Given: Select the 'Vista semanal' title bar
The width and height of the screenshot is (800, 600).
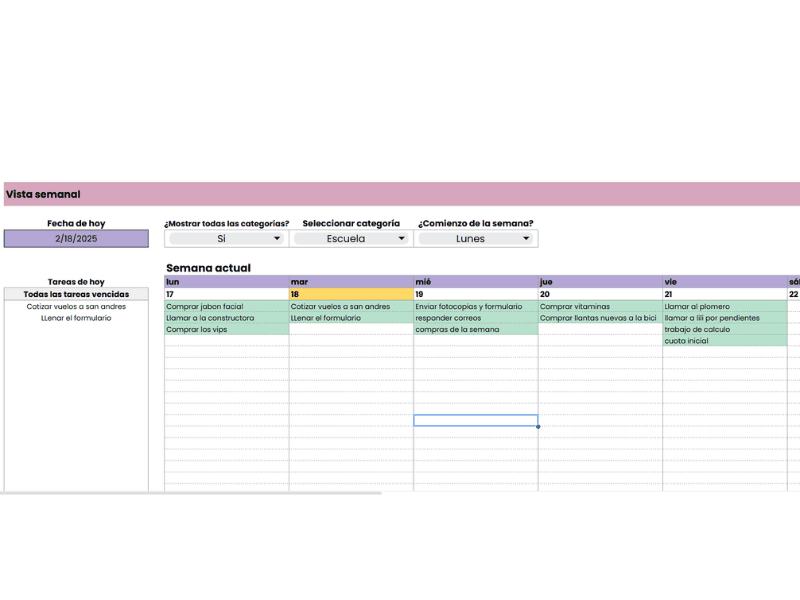Looking at the screenshot, I should (x=400, y=194).
